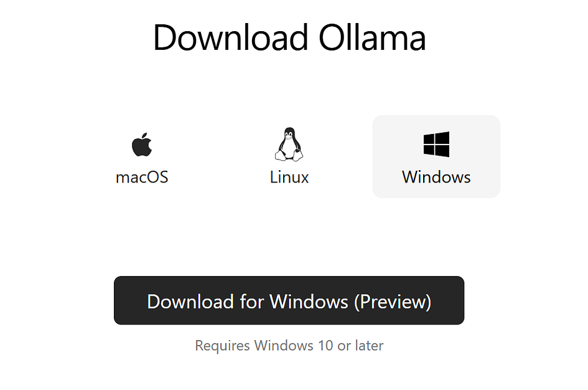The height and width of the screenshot is (390, 588).
Task: Click the word Windows in the requirements note
Action: coord(284,345)
